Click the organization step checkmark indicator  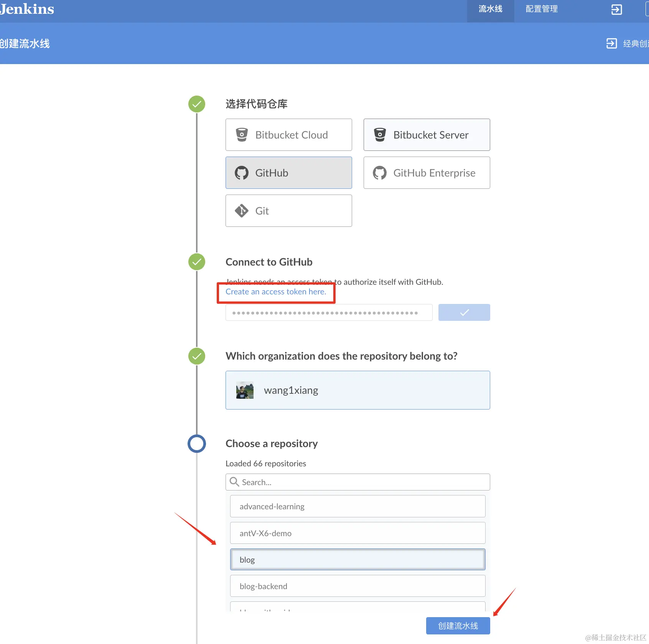197,356
